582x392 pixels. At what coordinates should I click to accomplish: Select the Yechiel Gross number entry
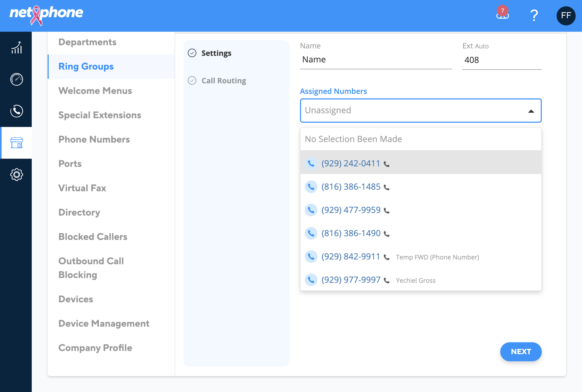point(421,280)
